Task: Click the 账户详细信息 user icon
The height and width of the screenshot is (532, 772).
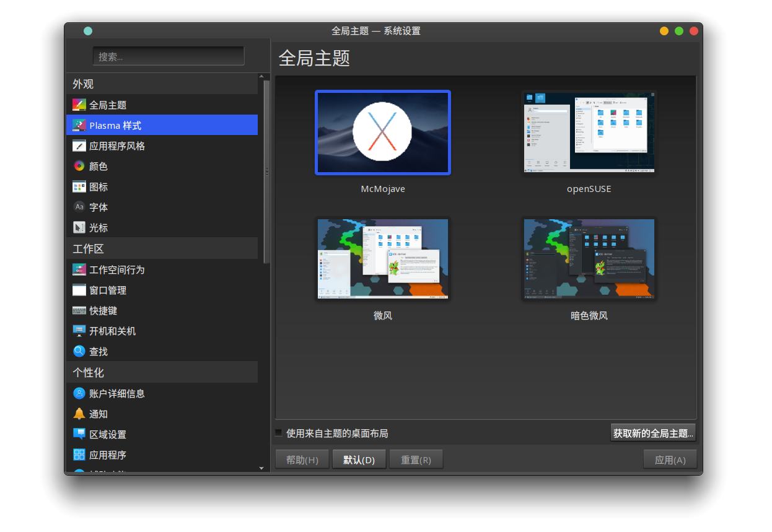Action: coord(79,394)
